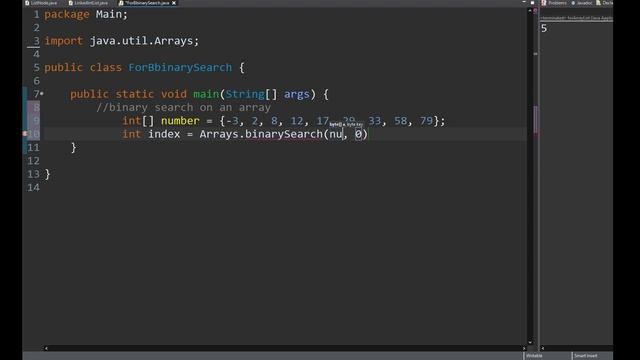Close the ForBbinarySearch.java tab

click(x=174, y=3)
